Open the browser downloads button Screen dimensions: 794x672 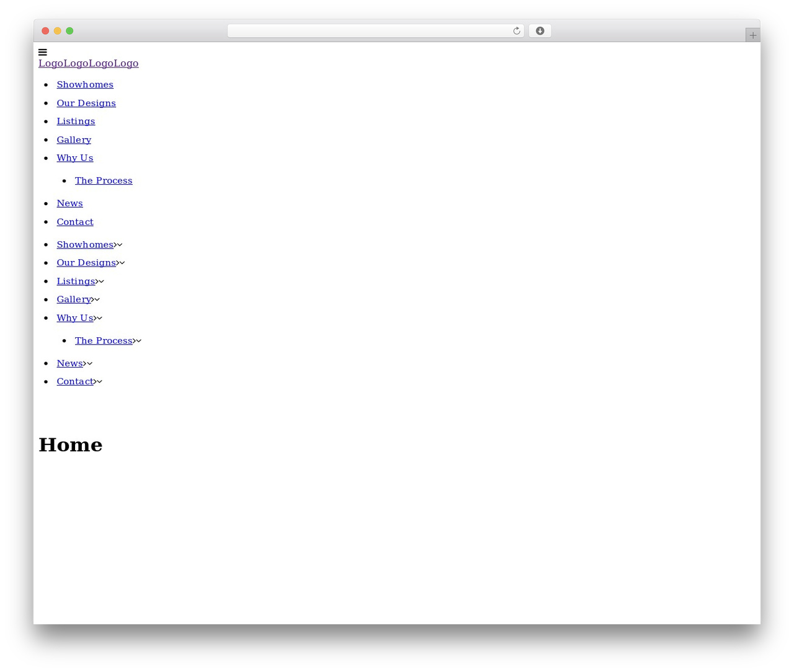coord(540,31)
